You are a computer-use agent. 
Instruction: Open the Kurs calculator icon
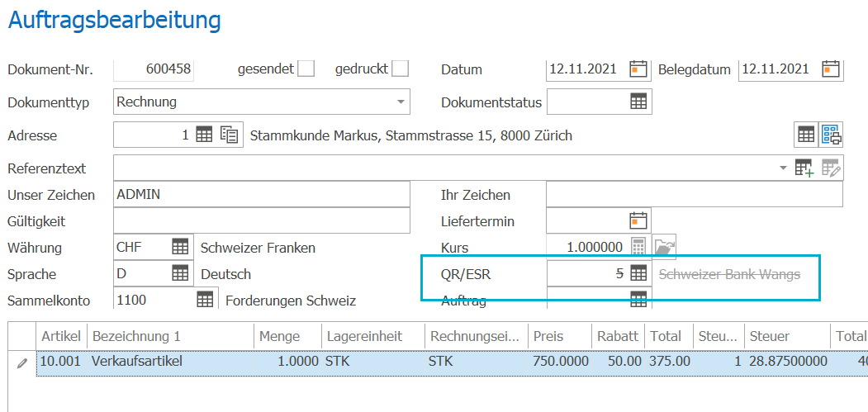[x=638, y=247]
